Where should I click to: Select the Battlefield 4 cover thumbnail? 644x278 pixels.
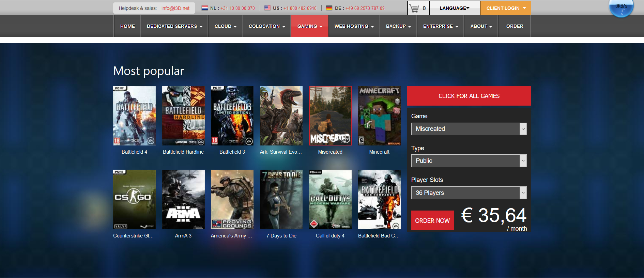coord(134,115)
